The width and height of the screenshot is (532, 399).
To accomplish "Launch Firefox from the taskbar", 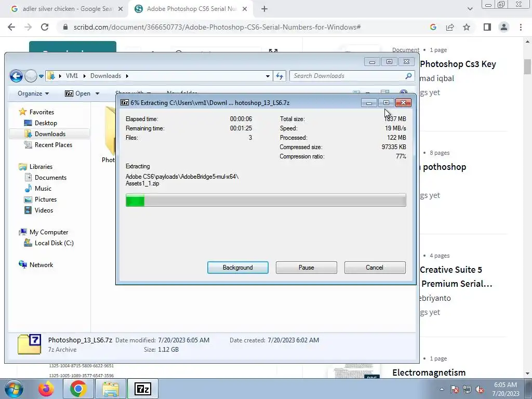I will pyautogui.click(x=46, y=389).
